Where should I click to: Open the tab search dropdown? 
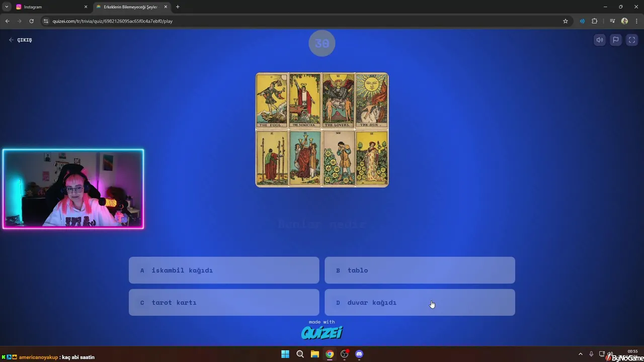pyautogui.click(x=7, y=7)
